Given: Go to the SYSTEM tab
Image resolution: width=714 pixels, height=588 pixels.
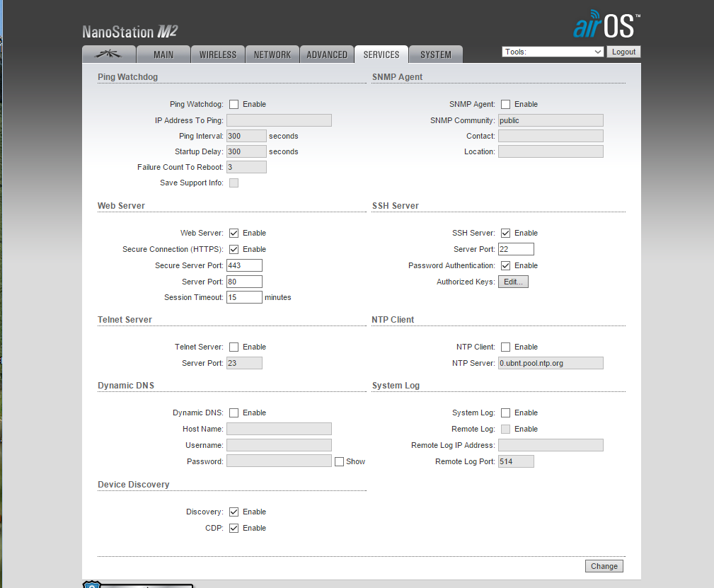Looking at the screenshot, I should [x=436, y=54].
